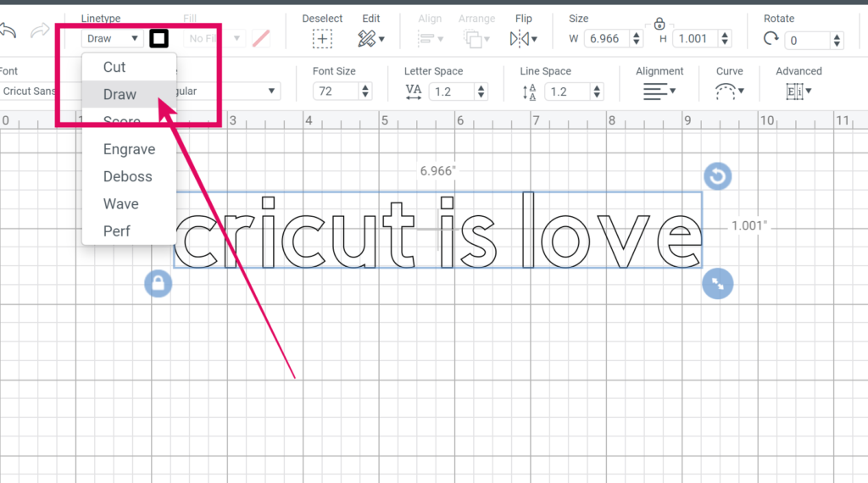Increase the width using the up stepper
This screenshot has height=483, width=868.
(636, 35)
